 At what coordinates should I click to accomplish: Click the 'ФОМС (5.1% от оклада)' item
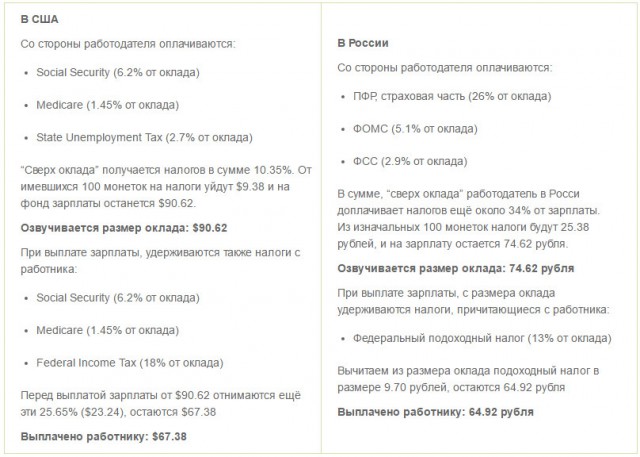(x=415, y=129)
